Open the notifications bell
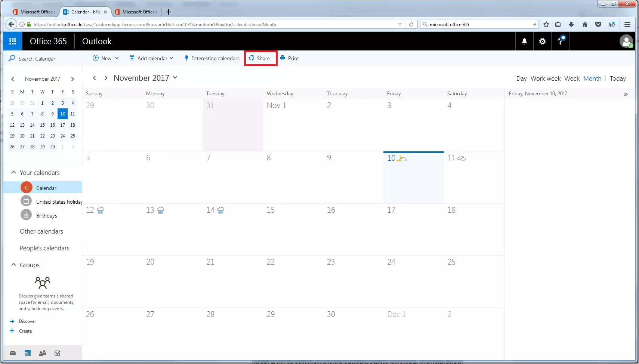Viewport: 639px width, 364px height. point(524,41)
